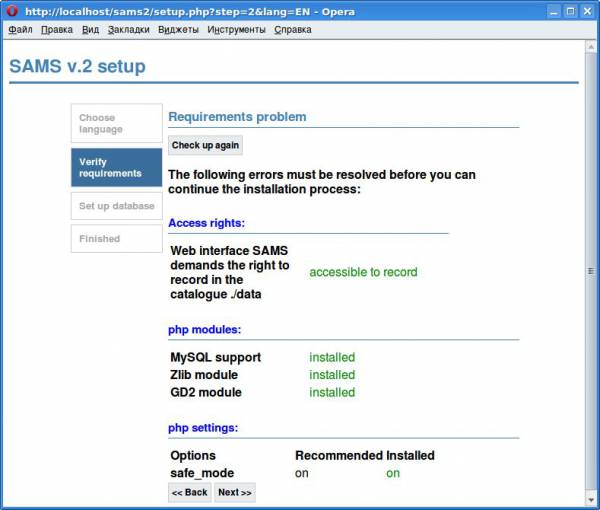Viewport: 600px width, 510px height.
Task: Click installed status next to Zlib module
Action: [332, 375]
